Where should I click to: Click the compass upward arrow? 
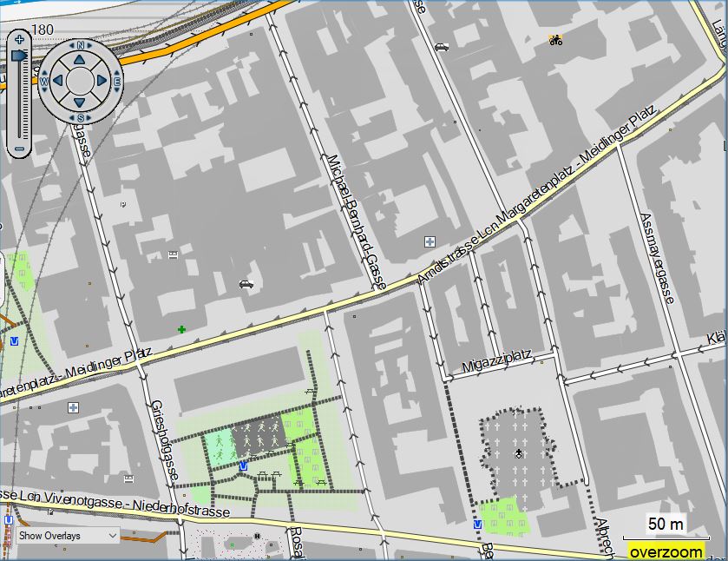point(79,60)
